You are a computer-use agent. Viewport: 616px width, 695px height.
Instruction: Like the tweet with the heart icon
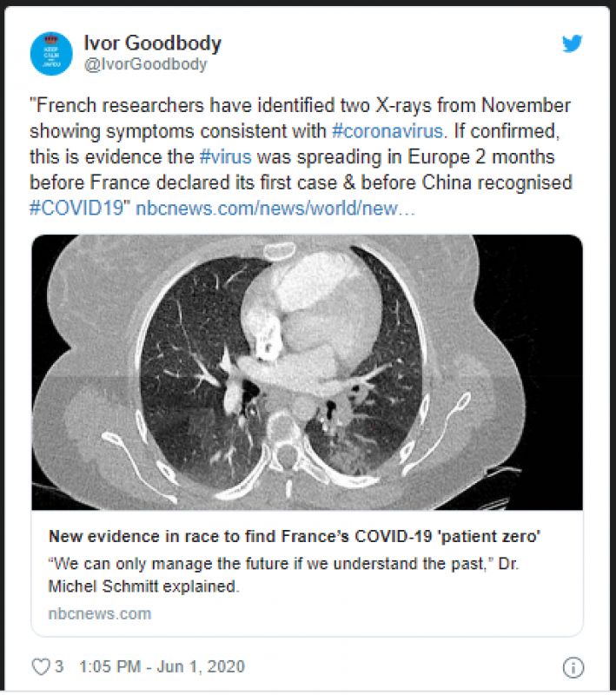tap(41, 667)
